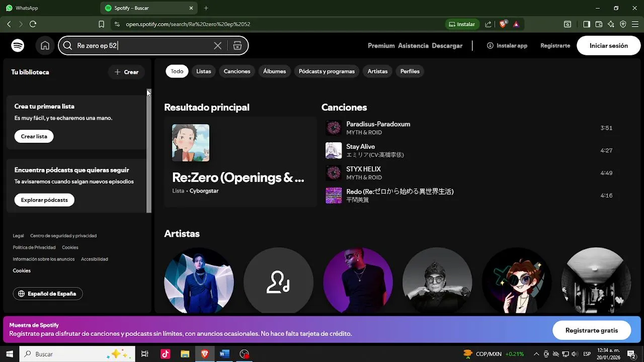This screenshot has height=362, width=644.
Task: Select the Canciones filter chip
Action: pyautogui.click(x=237, y=71)
